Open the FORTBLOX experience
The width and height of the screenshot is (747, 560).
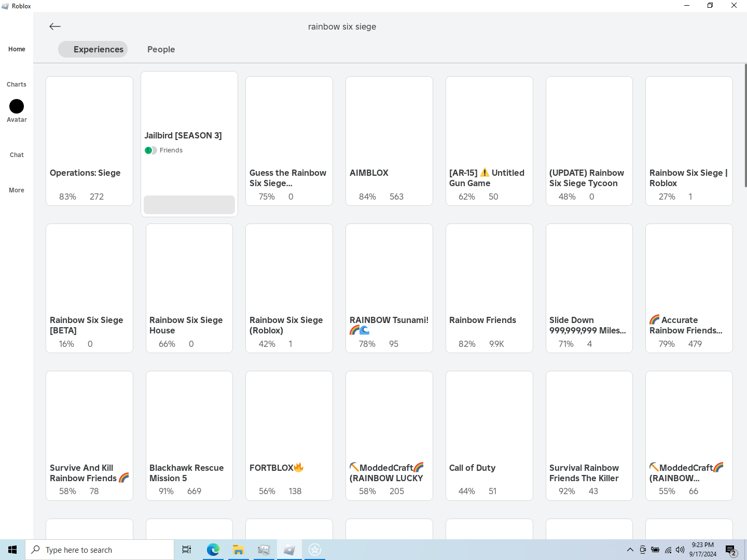coord(289,436)
